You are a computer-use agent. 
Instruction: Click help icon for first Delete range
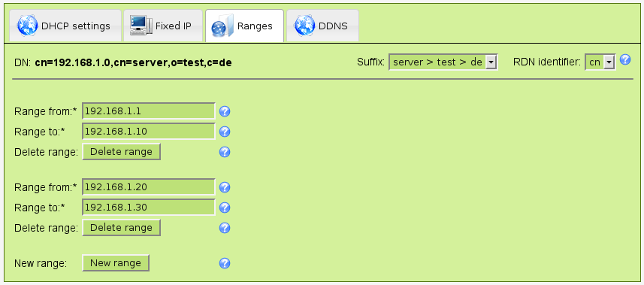[x=224, y=152]
